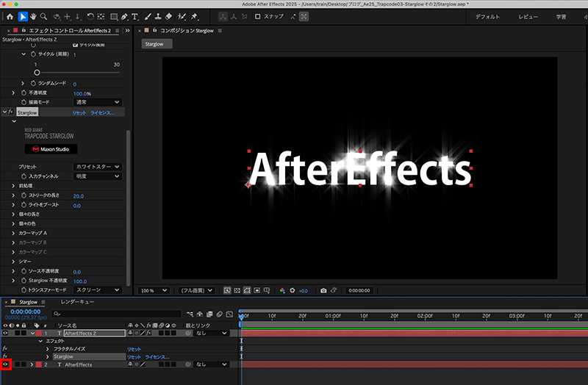Click the frame blending icon in timeline
This screenshot has width=588, height=385.
pyautogui.click(x=209, y=314)
